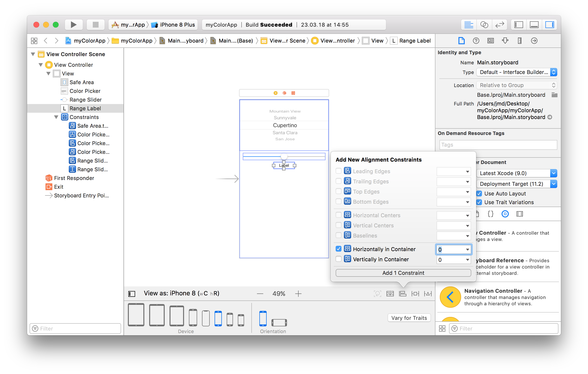
Task: Toggle Use Auto Layout checkbox
Action: click(x=479, y=194)
